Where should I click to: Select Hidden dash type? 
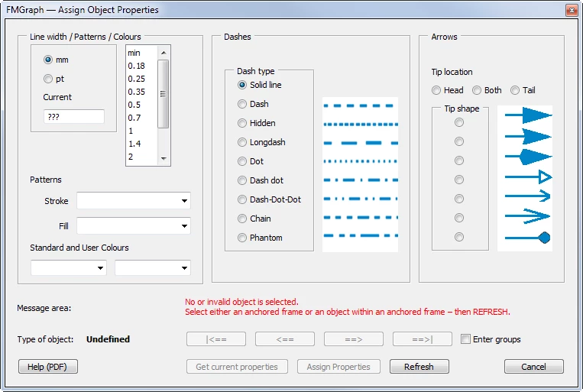(242, 123)
